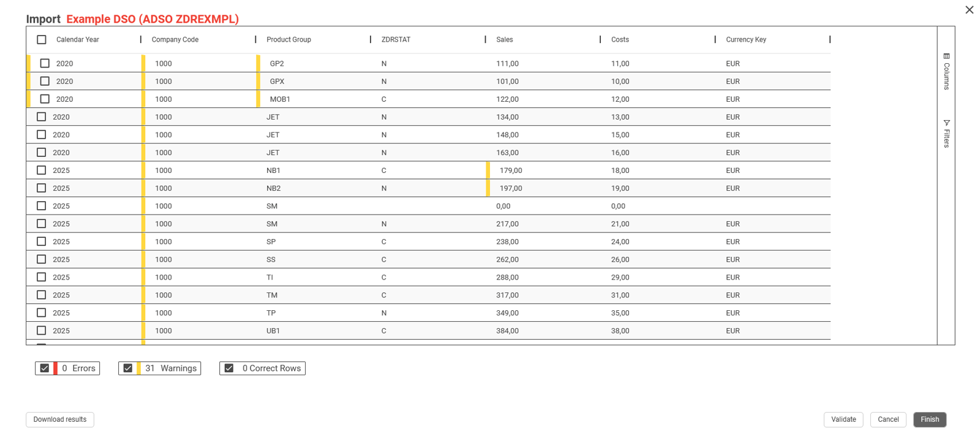Viewport: 980px width, 439px height.
Task: Toggle the Warnings filter checkbox
Action: 128,368
